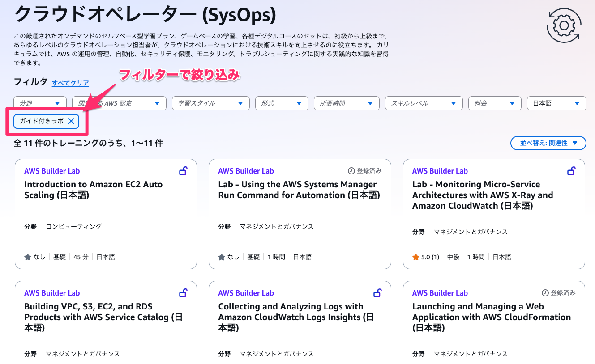The width and height of the screenshot is (595, 364).
Task: Click 1 時間 duration on Systems Manager card
Action: 276,257
